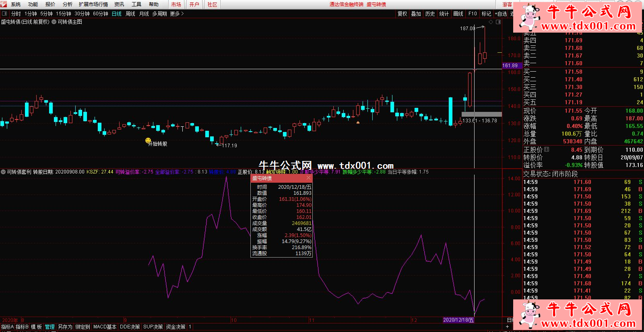Click the 复权 toolbar button

(x=402, y=14)
